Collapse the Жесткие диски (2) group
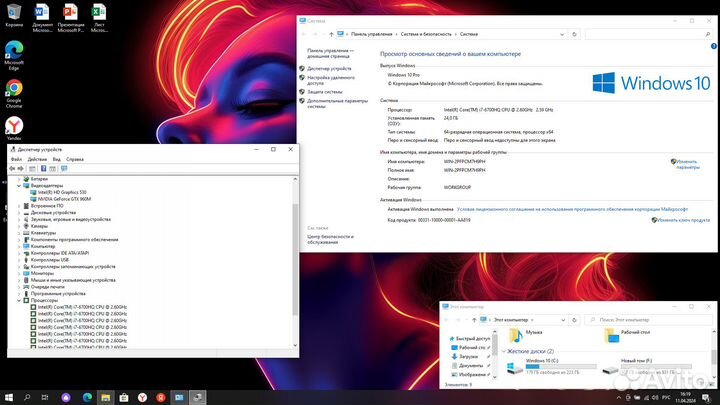720x405 pixels. [x=504, y=351]
